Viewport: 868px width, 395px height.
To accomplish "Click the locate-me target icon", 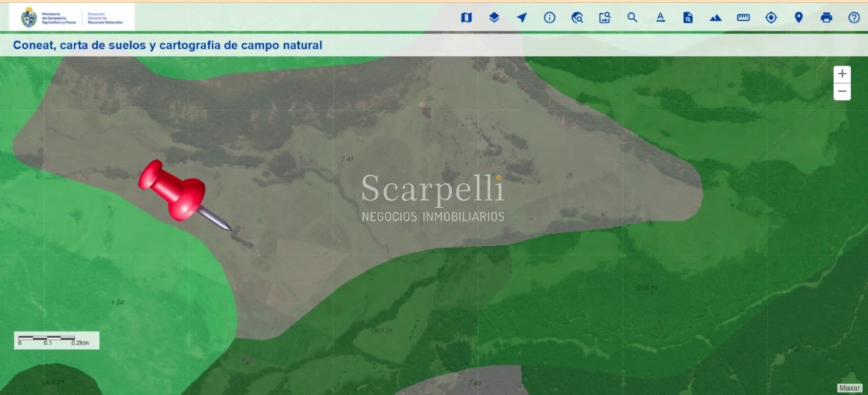I will click(771, 17).
